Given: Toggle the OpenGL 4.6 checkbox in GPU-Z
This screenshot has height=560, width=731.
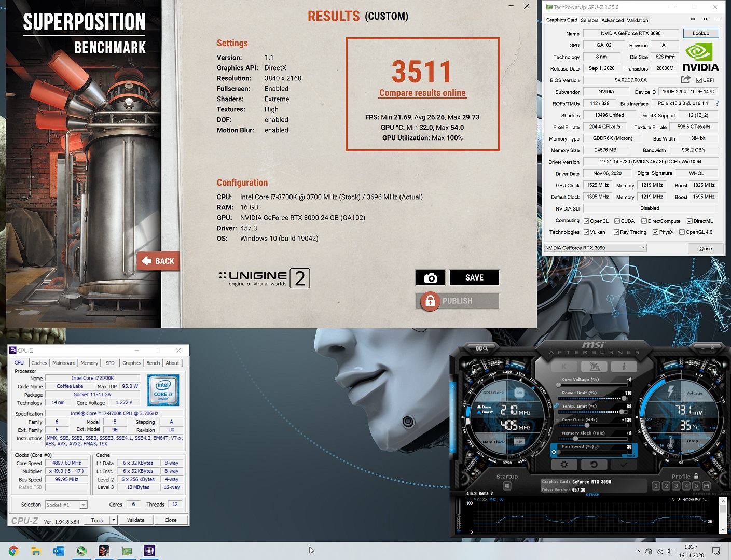Looking at the screenshot, I should tap(682, 232).
